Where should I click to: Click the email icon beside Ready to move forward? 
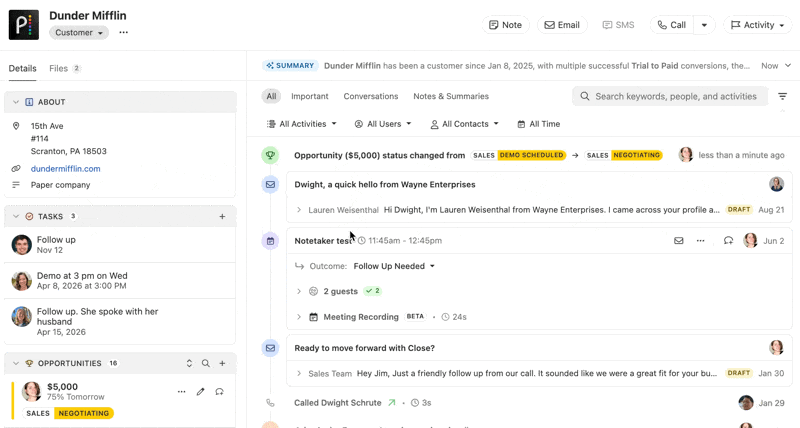pyautogui.click(x=270, y=348)
